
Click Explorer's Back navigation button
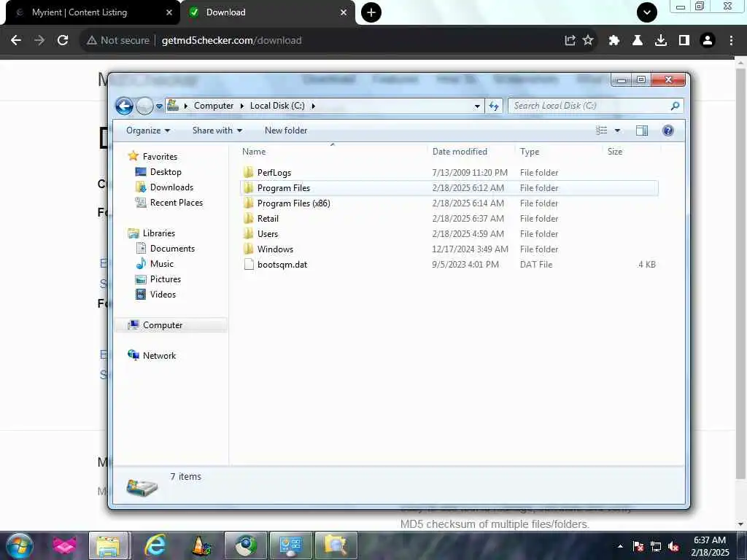click(124, 106)
